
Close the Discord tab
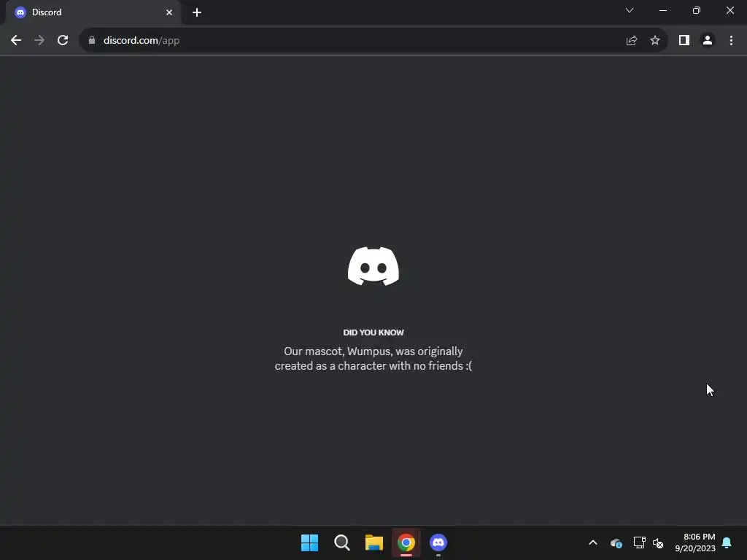(169, 12)
